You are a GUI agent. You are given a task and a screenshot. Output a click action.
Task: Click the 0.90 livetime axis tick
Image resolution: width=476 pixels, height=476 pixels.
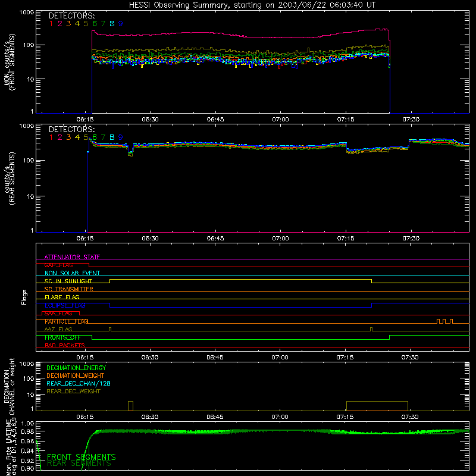[28, 469]
